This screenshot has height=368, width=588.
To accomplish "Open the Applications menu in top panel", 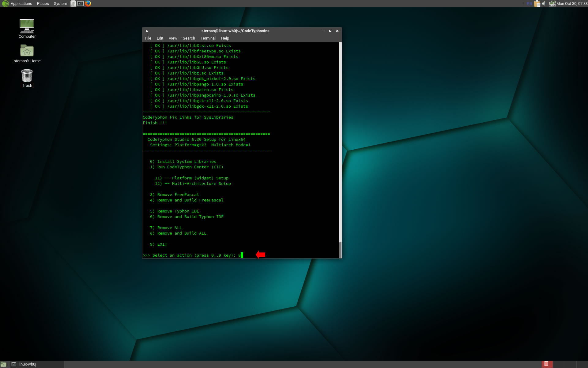I will [x=17, y=4].
